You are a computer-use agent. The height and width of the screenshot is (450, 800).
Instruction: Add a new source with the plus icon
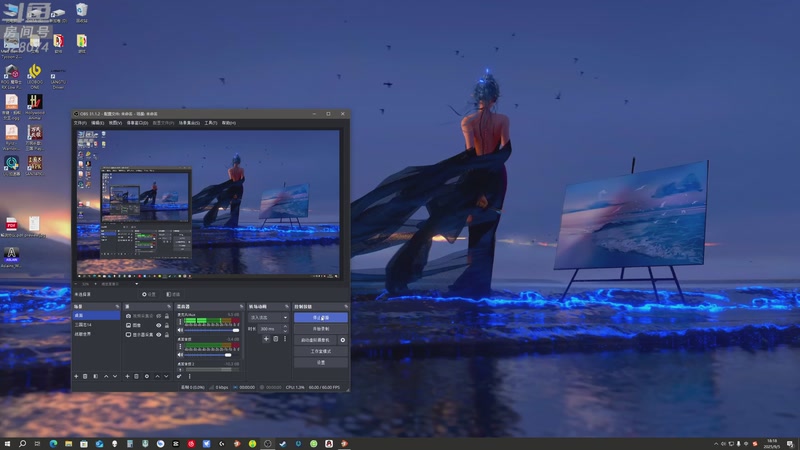point(128,377)
